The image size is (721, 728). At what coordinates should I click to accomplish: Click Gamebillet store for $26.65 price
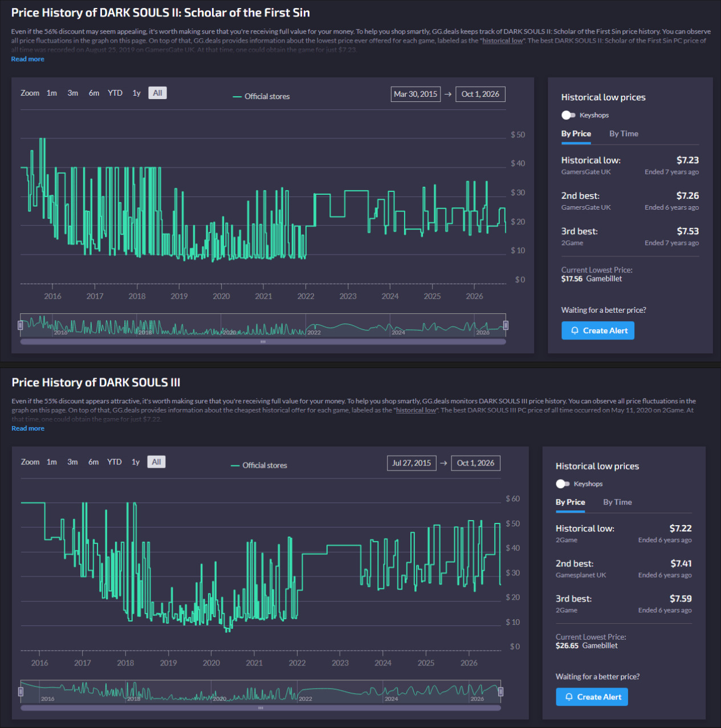tap(600, 645)
